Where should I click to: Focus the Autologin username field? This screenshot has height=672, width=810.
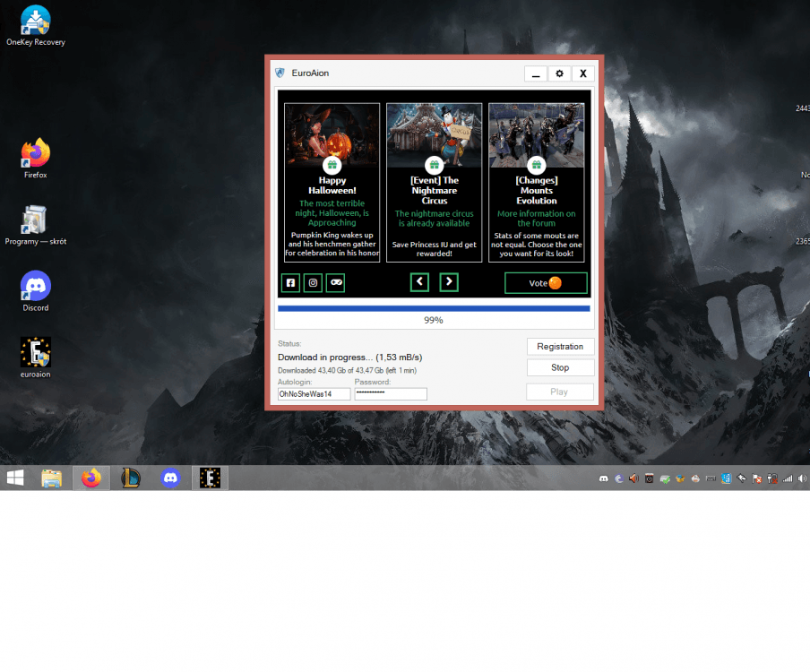(314, 394)
